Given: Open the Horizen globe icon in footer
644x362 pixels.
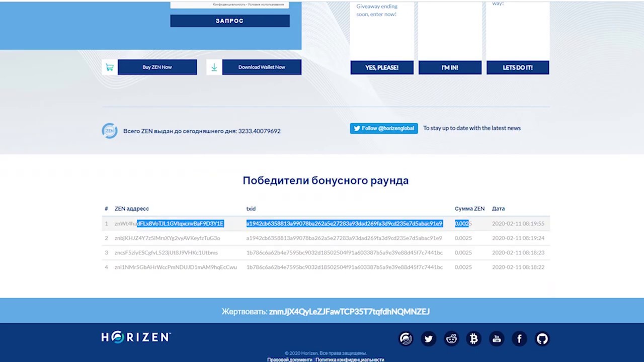Looking at the screenshot, I should click(x=406, y=339).
